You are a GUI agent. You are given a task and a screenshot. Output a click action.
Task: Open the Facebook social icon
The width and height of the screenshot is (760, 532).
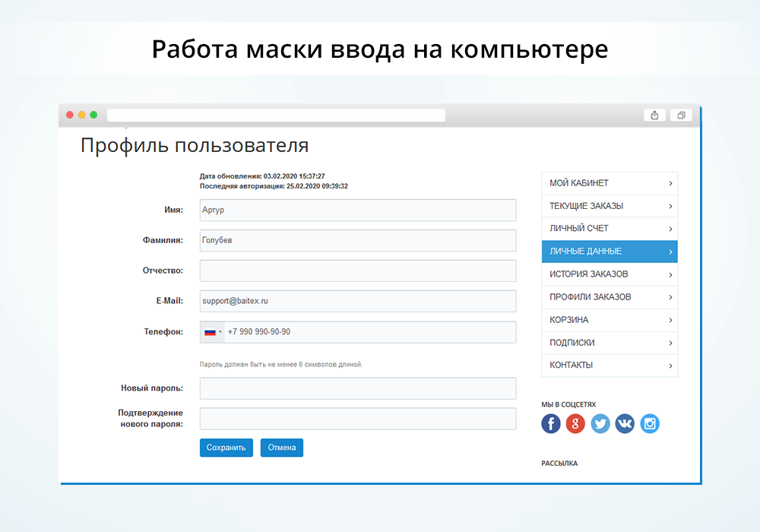[550, 423]
